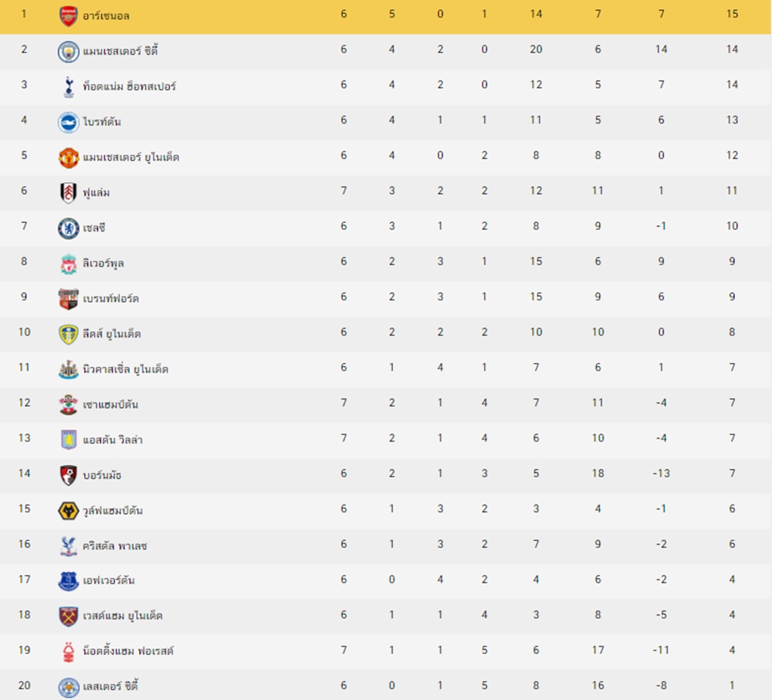Open team name อาร์เซนอล in first row
The width and height of the screenshot is (772, 700).
click(106, 15)
